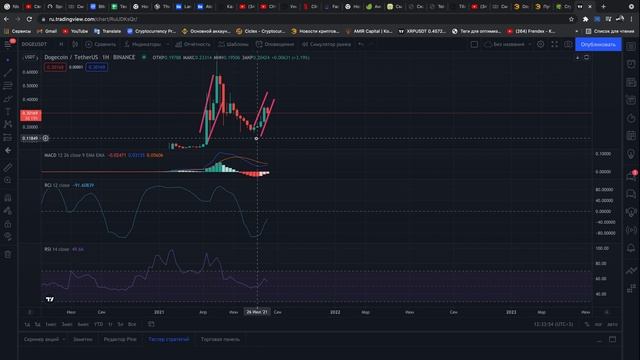Screen dimensions: 640x360
Task: Open chart settings gear icon
Action: [540, 44]
